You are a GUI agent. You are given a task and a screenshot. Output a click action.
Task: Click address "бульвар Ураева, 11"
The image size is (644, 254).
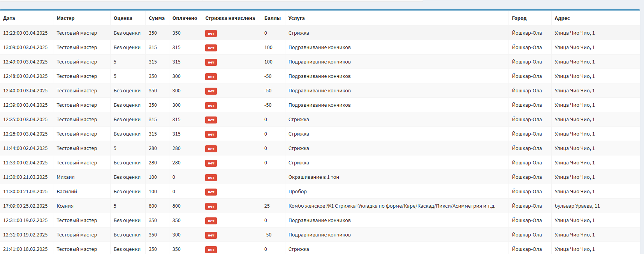pos(577,206)
